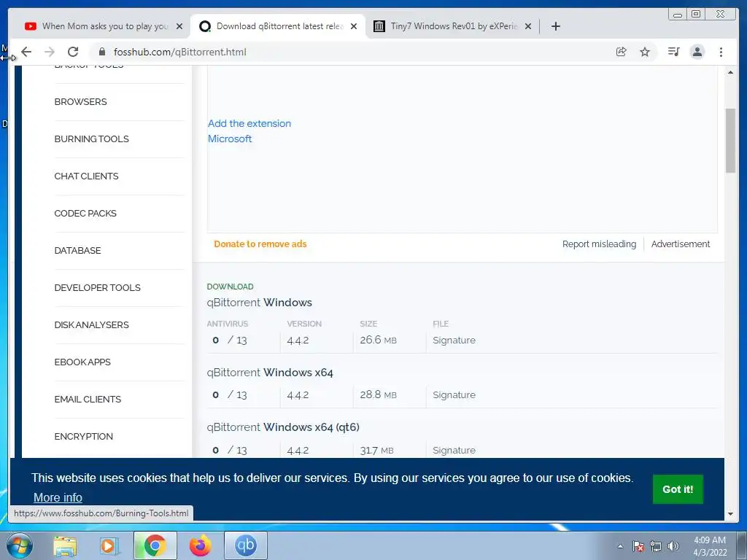Close the qBittorrent download tab
The width and height of the screenshot is (747, 560).
[354, 26]
